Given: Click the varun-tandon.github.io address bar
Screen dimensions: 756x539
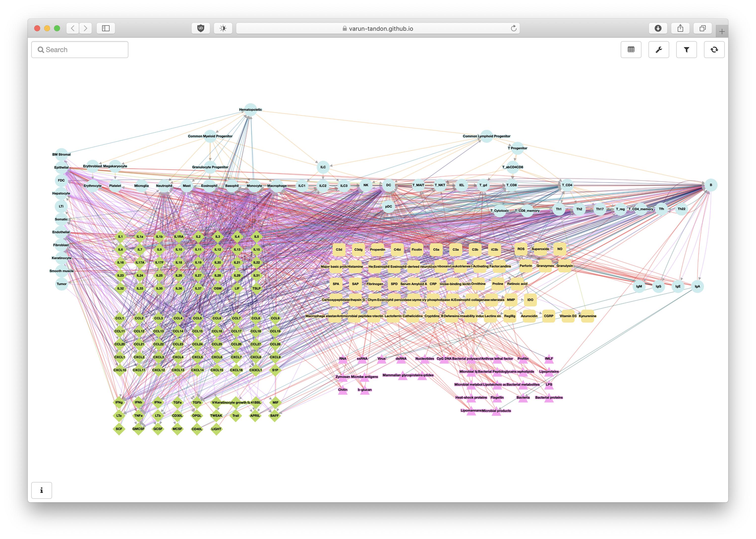Looking at the screenshot, I should [378, 28].
